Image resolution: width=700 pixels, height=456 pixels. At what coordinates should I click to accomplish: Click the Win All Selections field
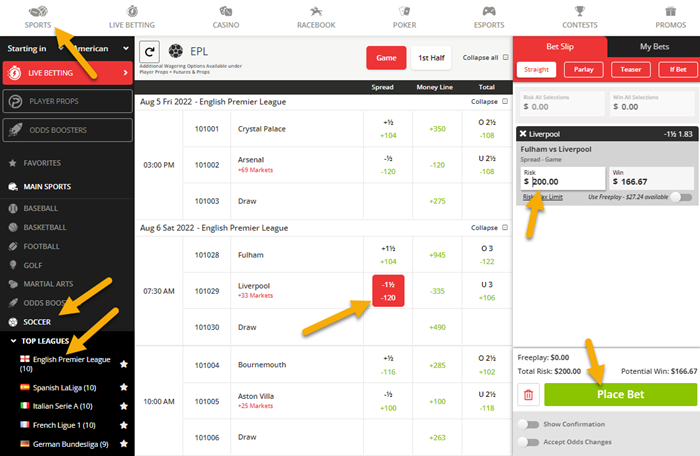tap(652, 103)
